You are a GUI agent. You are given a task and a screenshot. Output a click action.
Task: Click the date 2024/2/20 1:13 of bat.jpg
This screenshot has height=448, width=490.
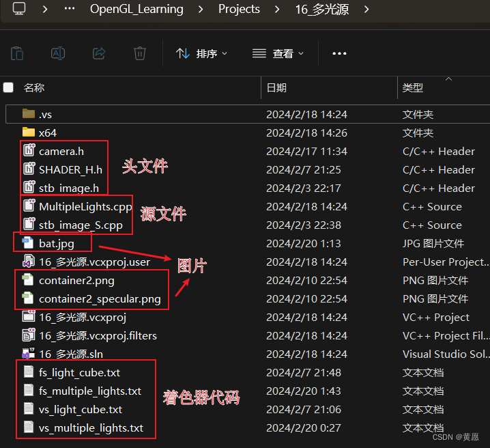coord(304,244)
